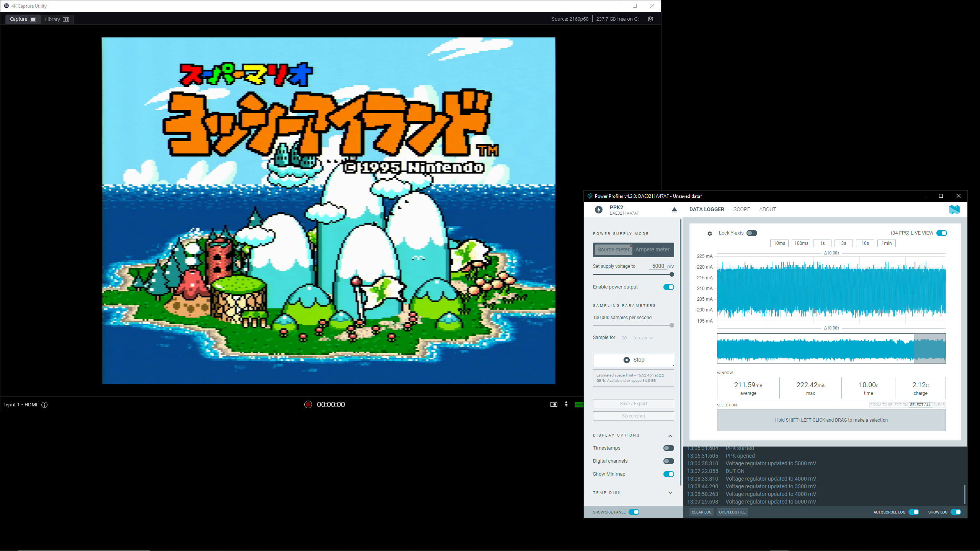Set time window to 10s

(x=865, y=243)
